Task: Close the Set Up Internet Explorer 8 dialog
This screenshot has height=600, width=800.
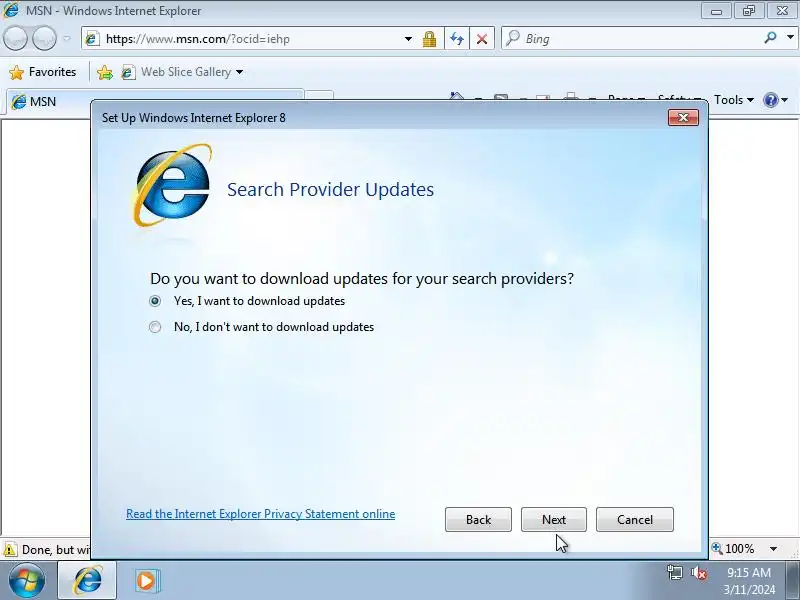Action: point(683,118)
